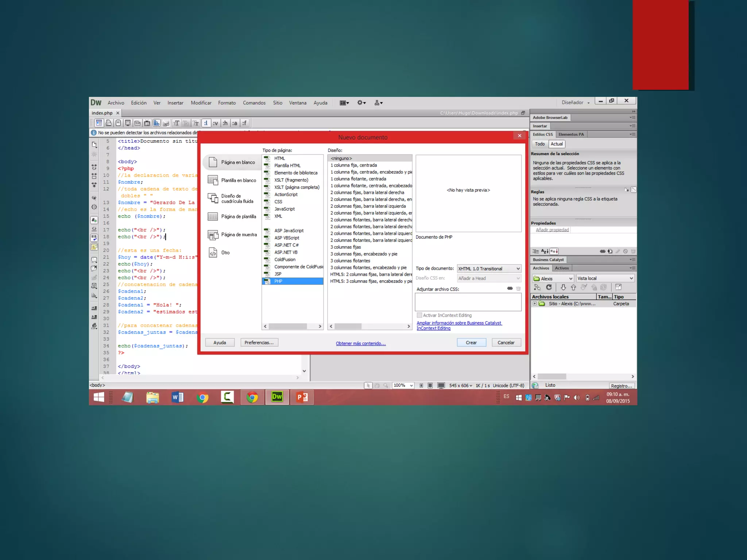Enable the Activar InContext Editing checkbox
This screenshot has width=747, height=560.
[419, 315]
